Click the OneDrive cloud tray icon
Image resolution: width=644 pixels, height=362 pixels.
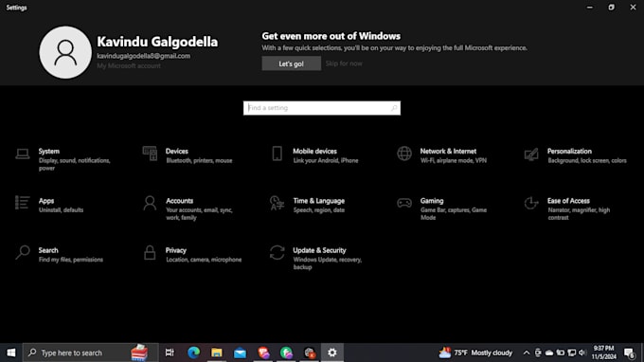tap(549, 353)
